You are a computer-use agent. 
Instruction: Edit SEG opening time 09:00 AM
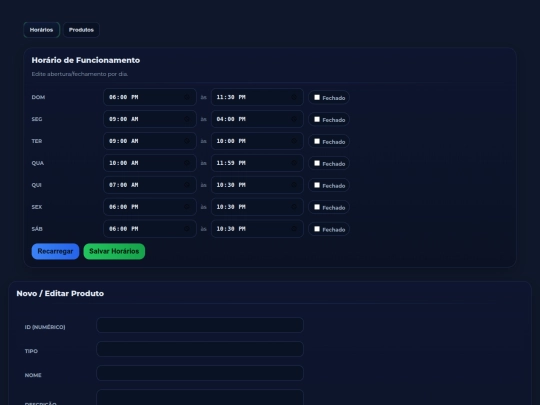[x=150, y=119]
